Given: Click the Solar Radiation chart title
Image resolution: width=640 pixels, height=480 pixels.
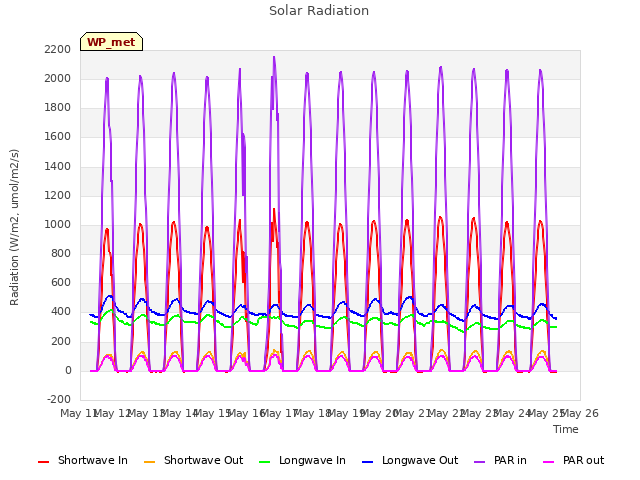Looking at the screenshot, I should (319, 11).
